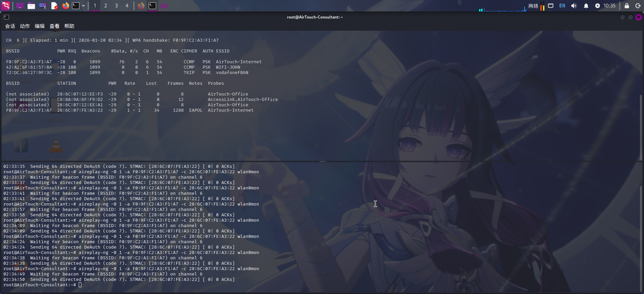The height and width of the screenshot is (294, 644).
Task: Click station MAC 28:6C:07:12:EE:F3
Action: coord(80,94)
